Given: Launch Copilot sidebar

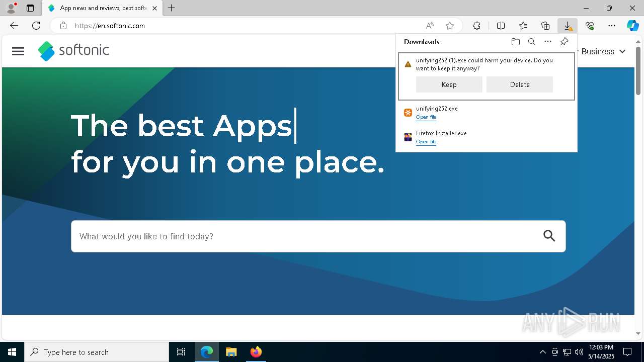Looking at the screenshot, I should 632,26.
